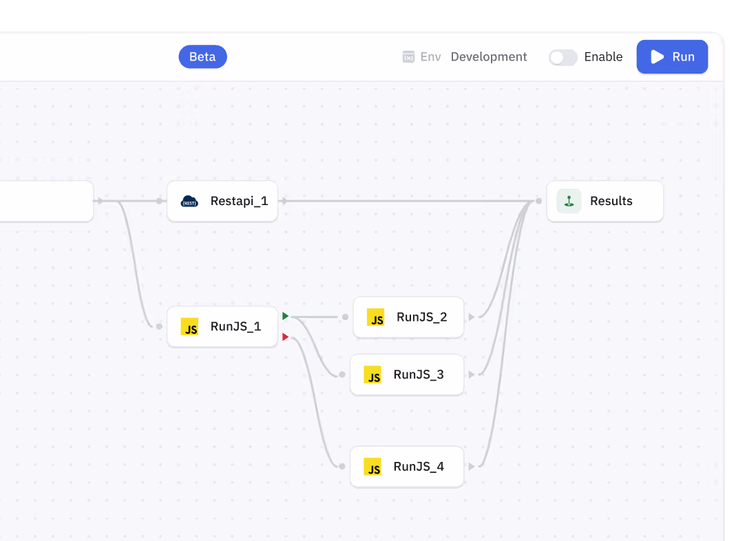Viewport: 756px width, 541px height.
Task: Select the Results node label
Action: click(x=611, y=201)
